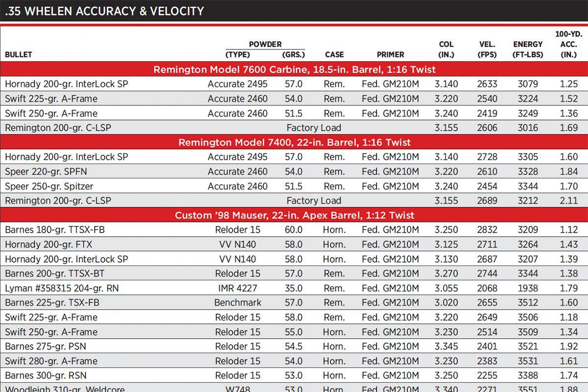Click the 3079 energy value

click(x=528, y=84)
